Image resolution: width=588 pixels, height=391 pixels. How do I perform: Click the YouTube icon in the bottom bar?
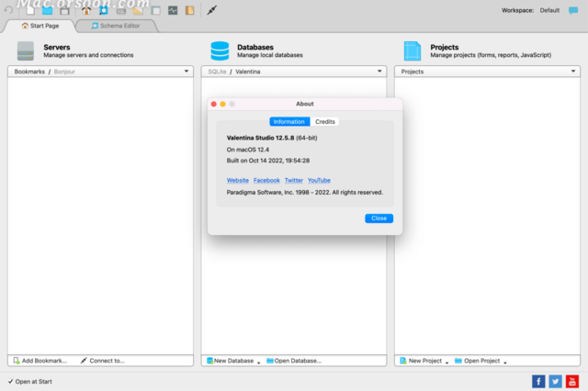(x=572, y=381)
